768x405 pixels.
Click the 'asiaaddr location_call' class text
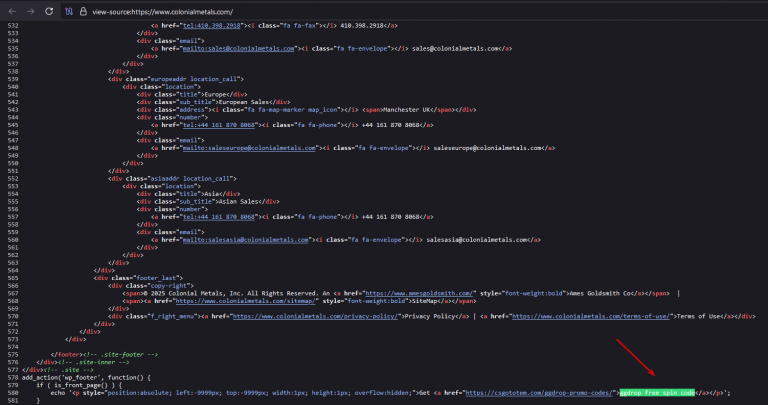191,179
